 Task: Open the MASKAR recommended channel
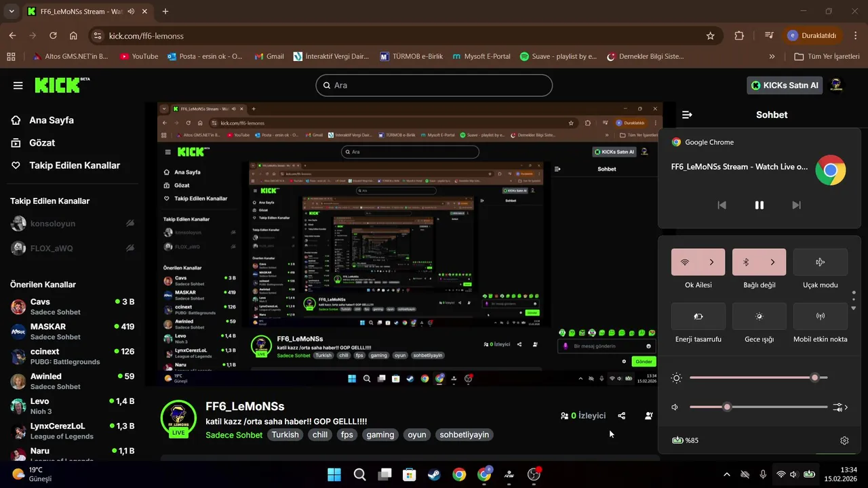point(73,331)
